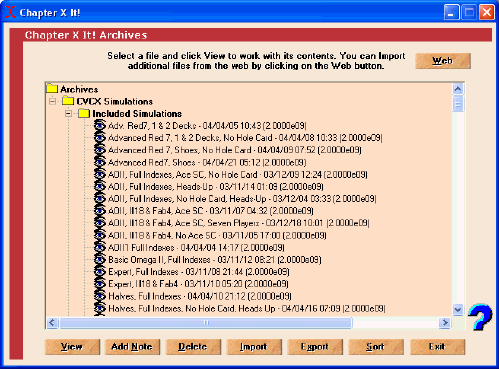The height and width of the screenshot is (369, 499).
Task: Collapse the Included Simulations tree node
Action: click(68, 114)
